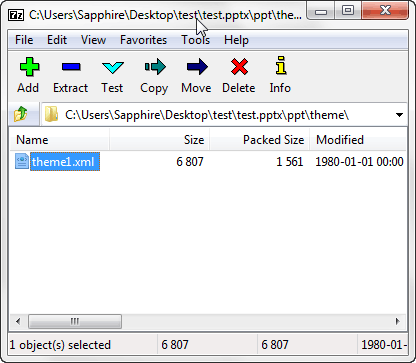Image resolution: width=416 pixels, height=363 pixels.
Task: Click the scrollbar left arrow
Action: point(18,321)
